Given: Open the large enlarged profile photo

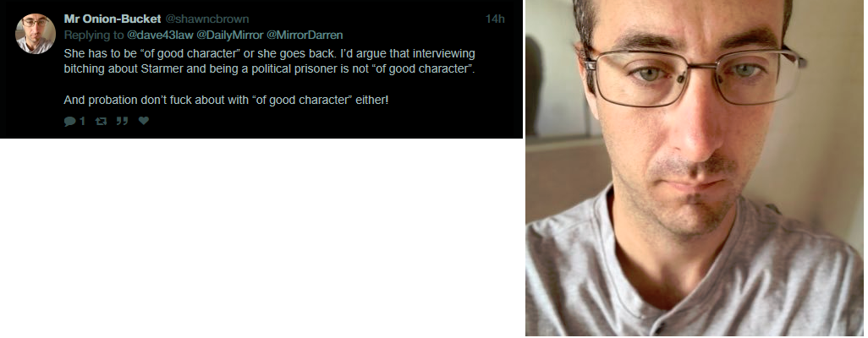Looking at the screenshot, I should point(695,167).
